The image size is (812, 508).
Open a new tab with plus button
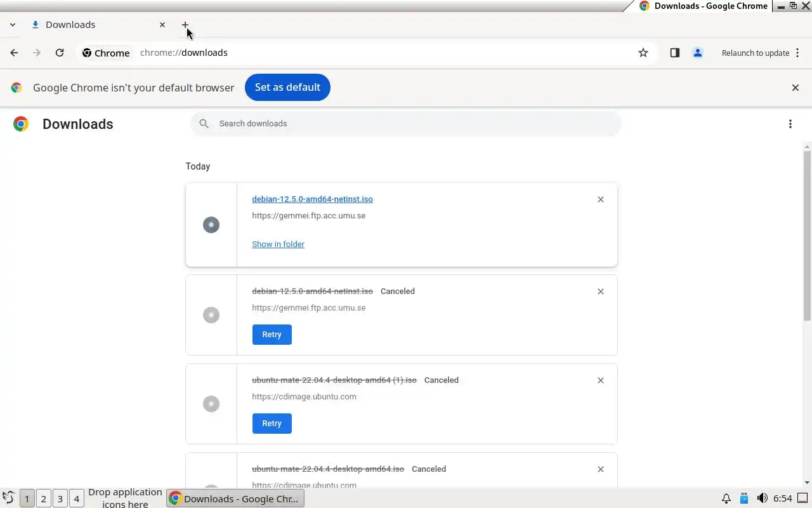[185, 25]
